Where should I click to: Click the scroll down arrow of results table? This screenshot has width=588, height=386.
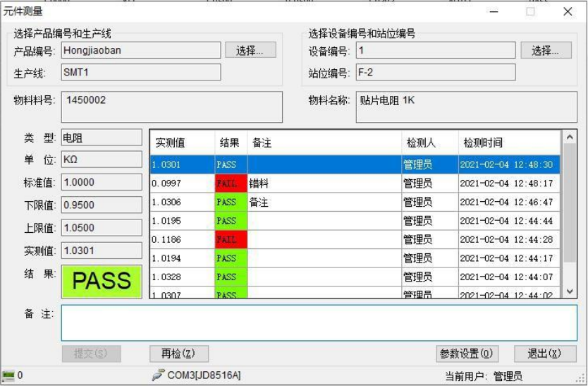(x=570, y=291)
